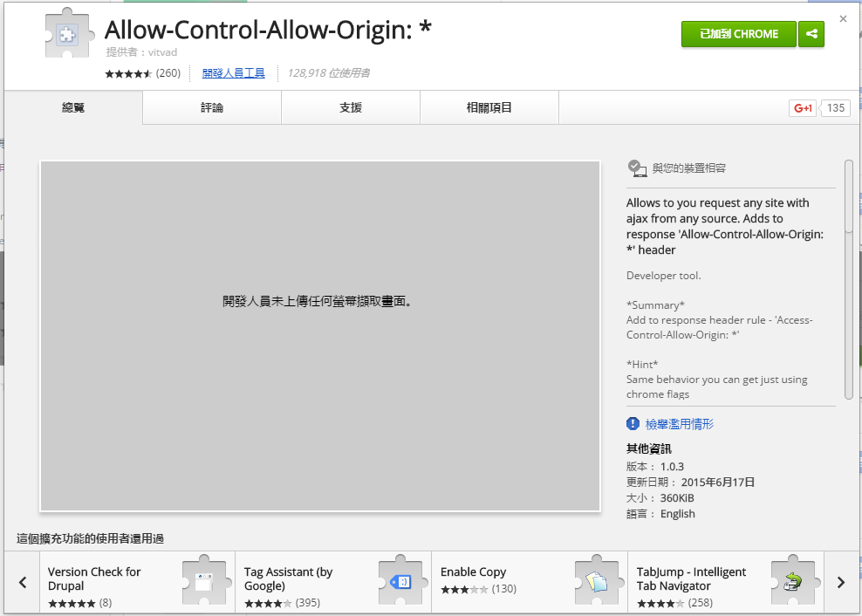This screenshot has height=616, width=862.
Task: Click the 開發人員未上傳任何螢幕擷取畫面。 message
Action: (x=318, y=301)
